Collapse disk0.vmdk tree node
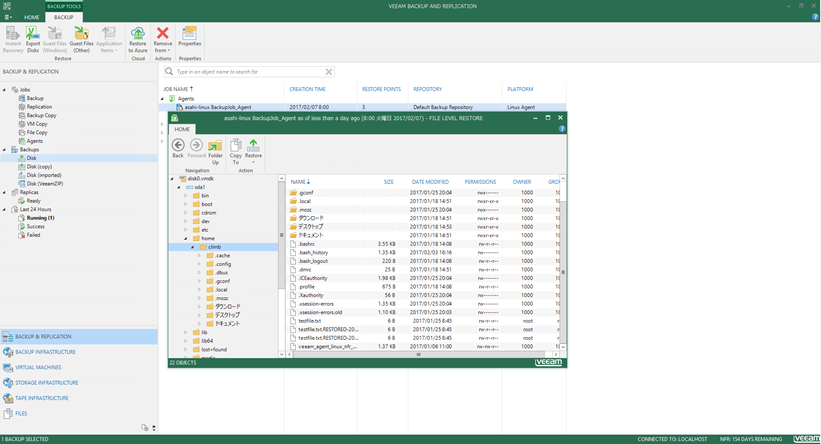 pos(172,179)
